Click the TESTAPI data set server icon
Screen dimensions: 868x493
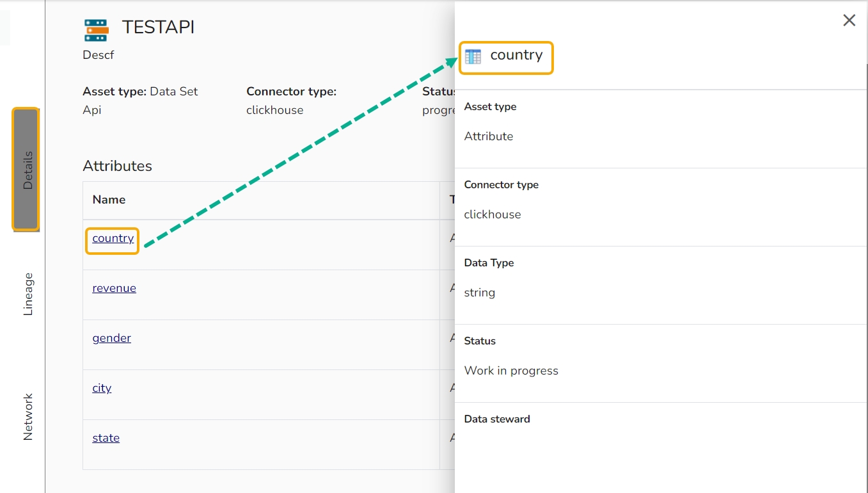pyautogui.click(x=96, y=30)
